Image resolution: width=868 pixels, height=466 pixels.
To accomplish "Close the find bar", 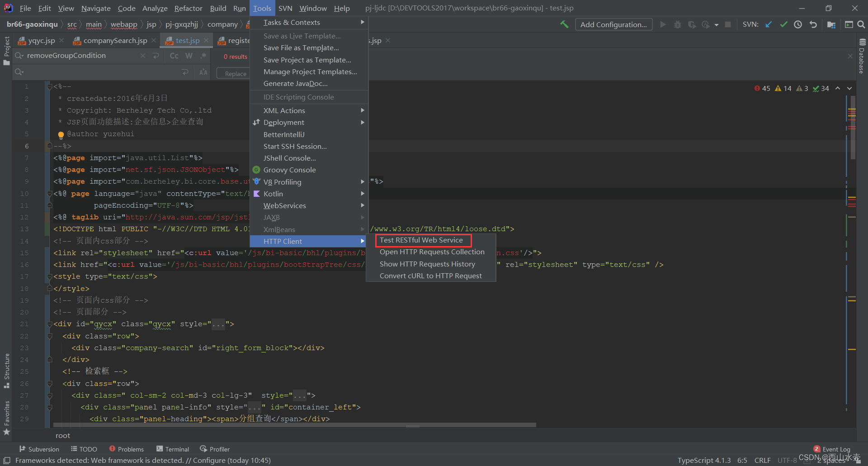I will [x=850, y=56].
